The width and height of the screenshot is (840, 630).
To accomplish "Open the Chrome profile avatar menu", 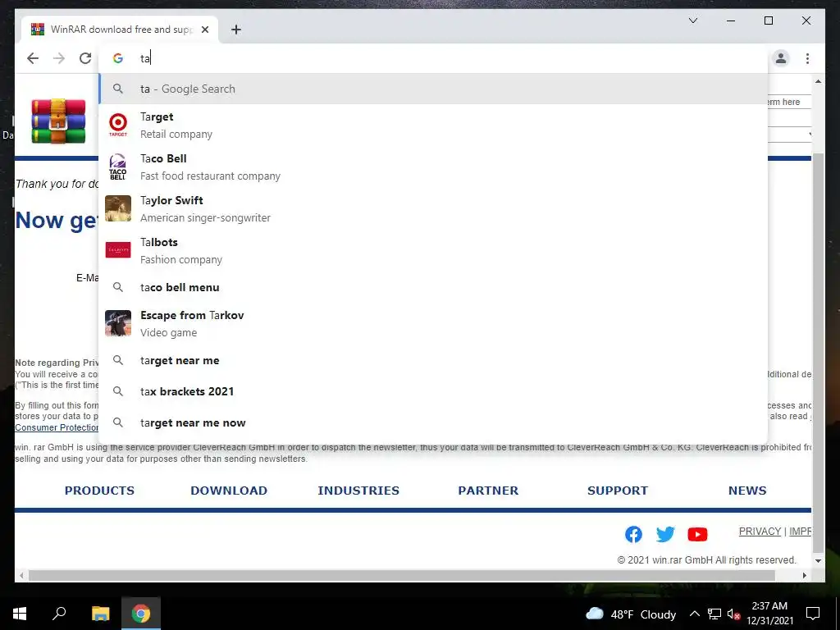I will (x=781, y=58).
